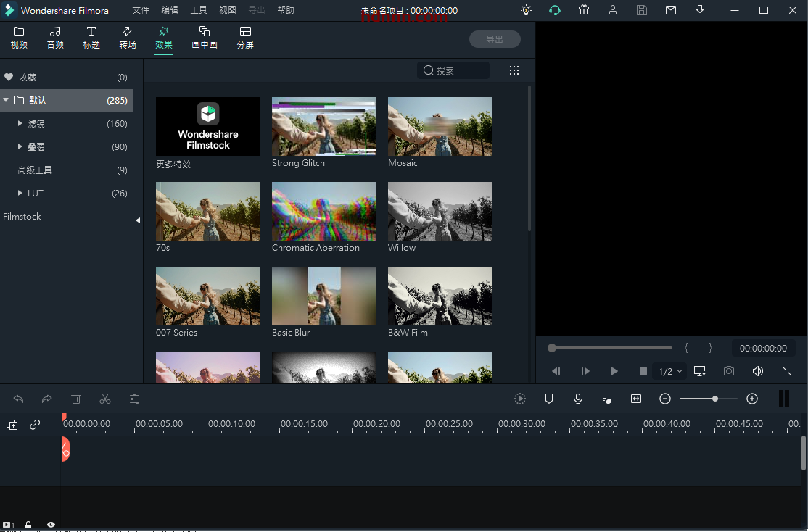The height and width of the screenshot is (532, 808).
Task: Open the edit adjustments sliders icon
Action: click(134, 399)
